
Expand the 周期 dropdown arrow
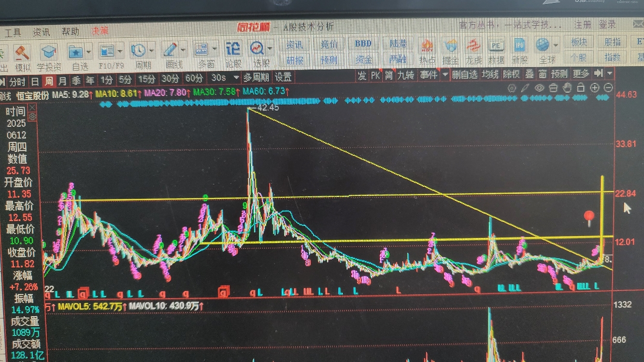[152, 50]
